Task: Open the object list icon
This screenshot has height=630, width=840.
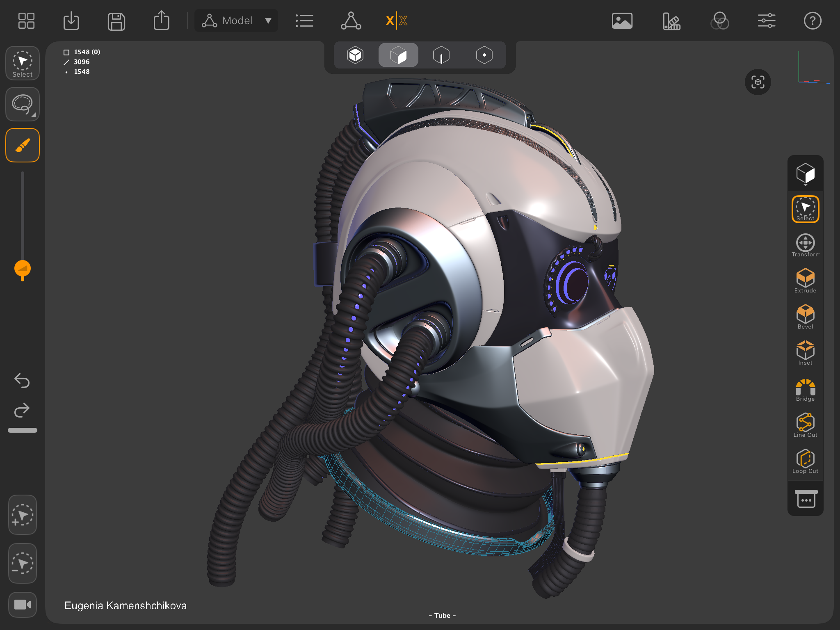Action: click(304, 21)
